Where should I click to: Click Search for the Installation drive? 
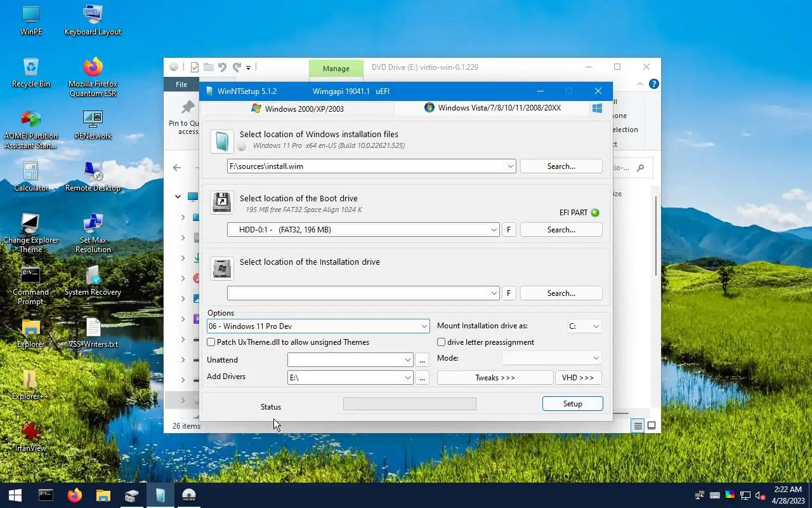561,293
